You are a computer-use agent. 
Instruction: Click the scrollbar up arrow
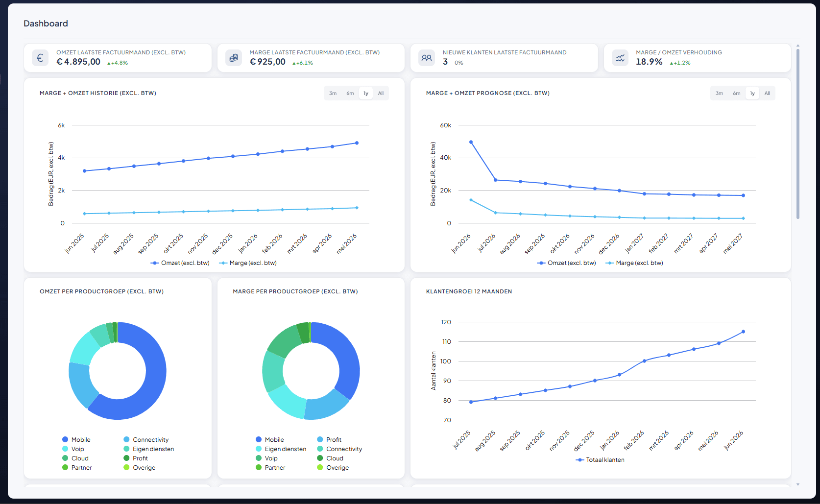point(798,46)
